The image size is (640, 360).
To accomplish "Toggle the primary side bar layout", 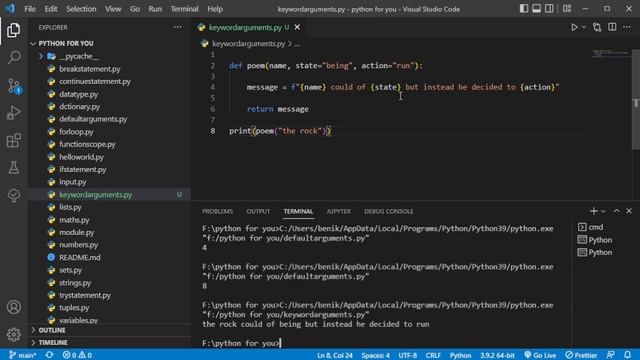I will point(524,9).
